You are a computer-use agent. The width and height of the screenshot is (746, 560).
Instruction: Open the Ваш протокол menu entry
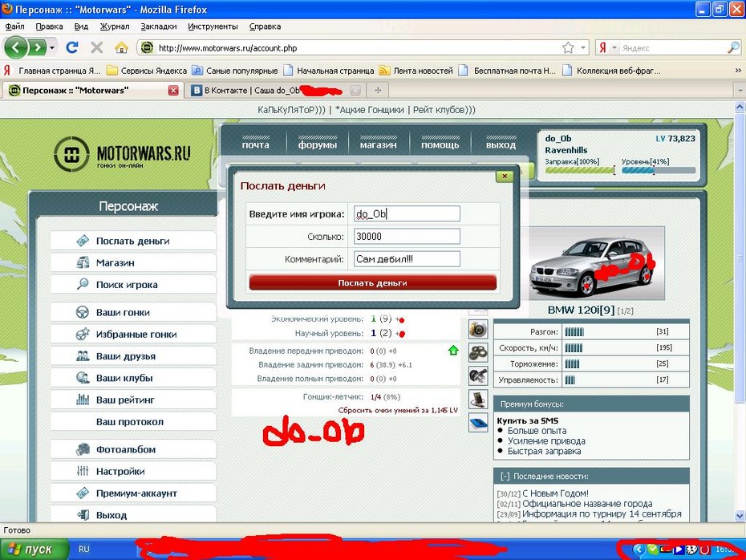133,421
